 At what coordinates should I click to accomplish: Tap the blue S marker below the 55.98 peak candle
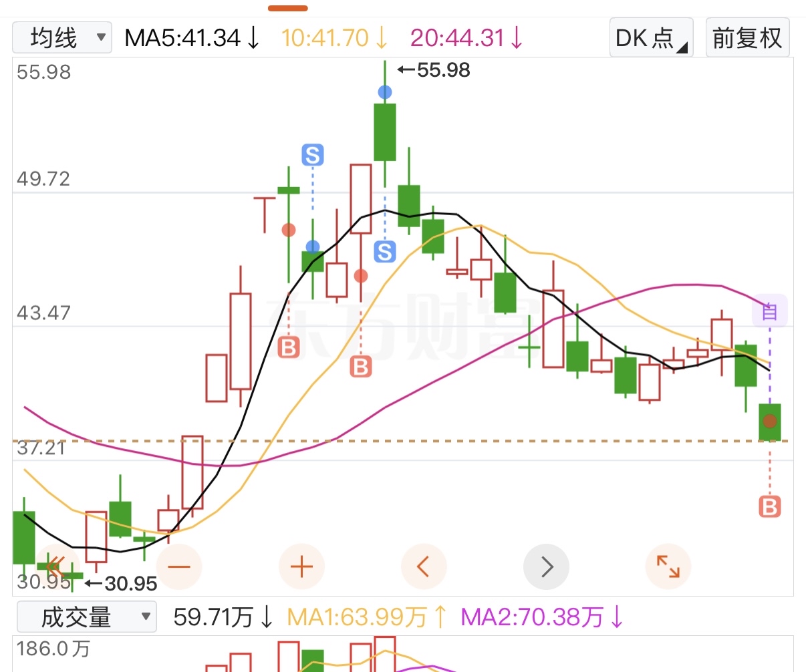(x=384, y=252)
